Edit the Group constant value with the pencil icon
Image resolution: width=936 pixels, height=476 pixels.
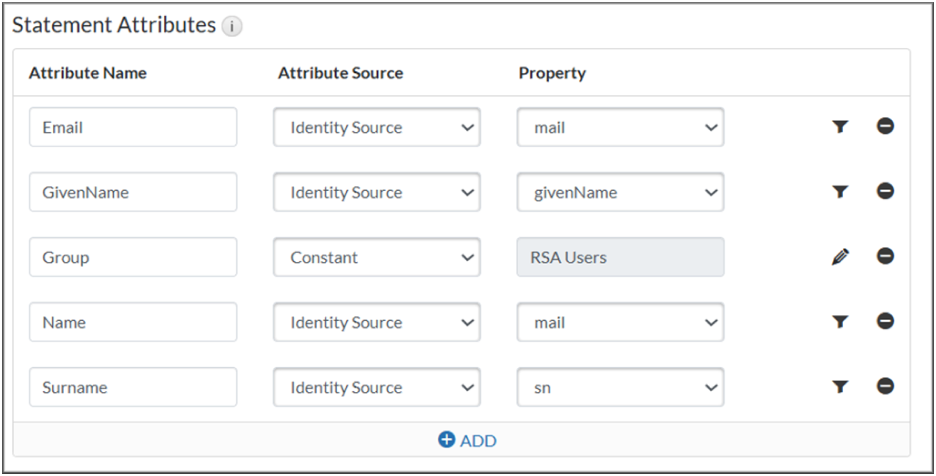840,257
